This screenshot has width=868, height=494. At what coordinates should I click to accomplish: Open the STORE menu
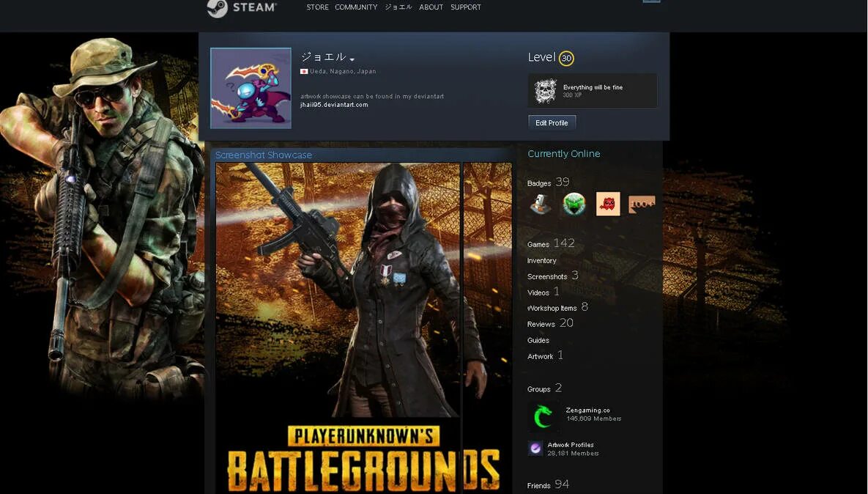tap(317, 7)
